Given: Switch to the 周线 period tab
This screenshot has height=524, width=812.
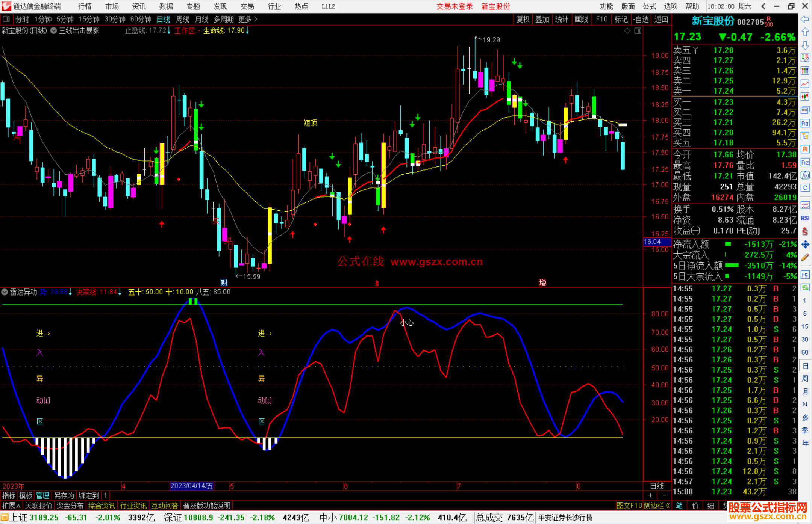Looking at the screenshot, I should (183, 19).
